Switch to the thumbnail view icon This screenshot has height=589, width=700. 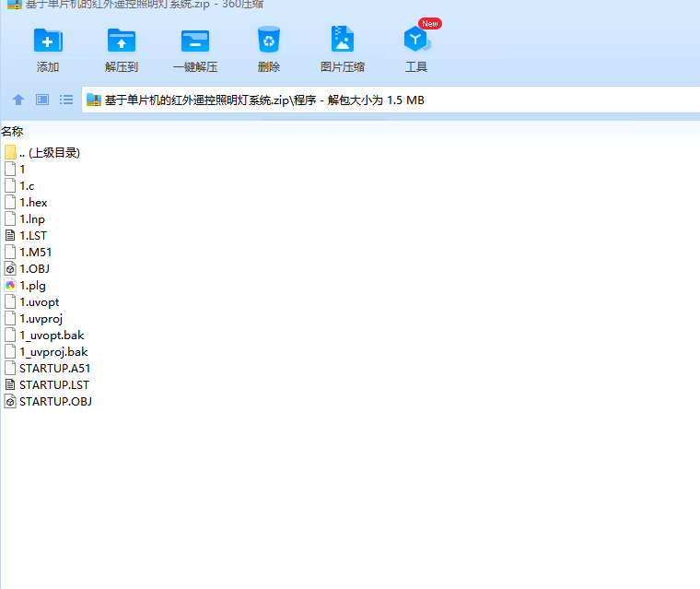(x=42, y=100)
